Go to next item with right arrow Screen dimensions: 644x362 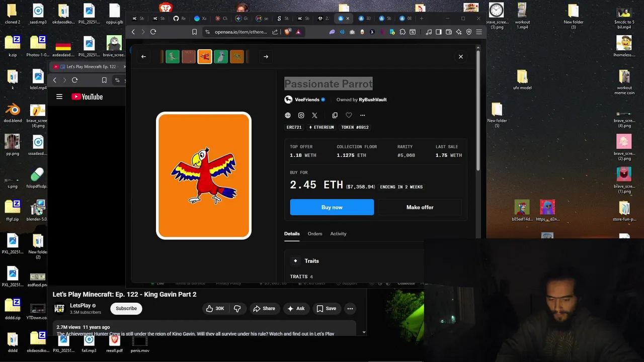266,56
